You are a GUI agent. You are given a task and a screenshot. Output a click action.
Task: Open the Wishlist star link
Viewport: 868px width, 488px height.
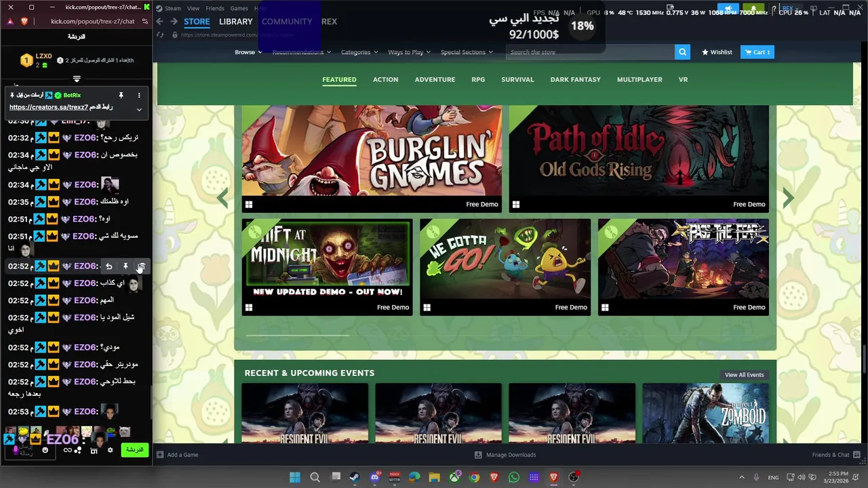pos(717,52)
